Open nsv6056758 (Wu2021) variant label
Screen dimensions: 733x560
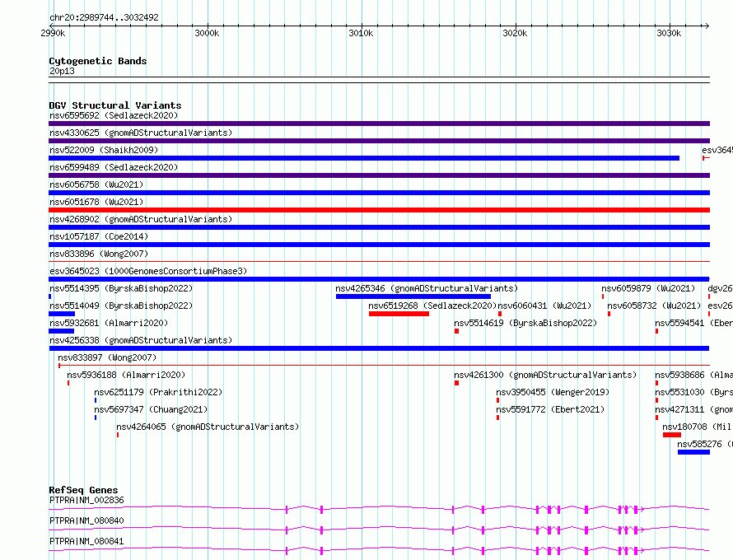tap(96, 184)
